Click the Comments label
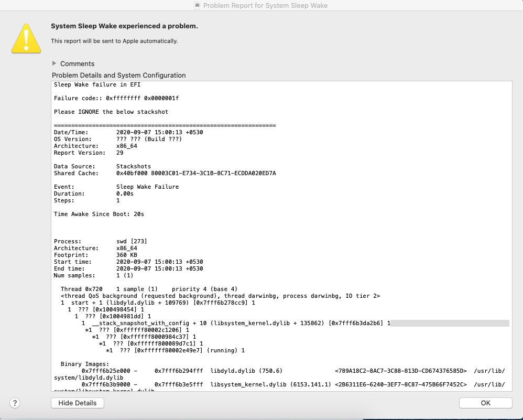Screen dimensions: 523x420 (78, 64)
